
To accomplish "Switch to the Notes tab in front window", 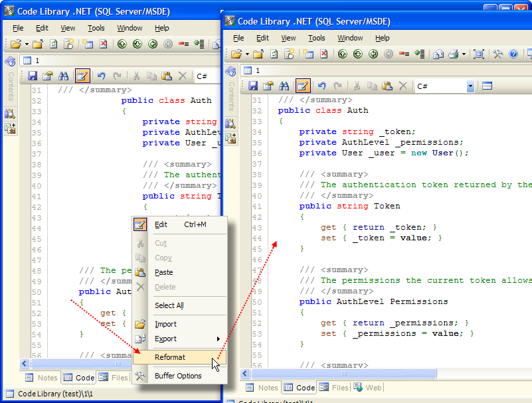I will [261, 388].
